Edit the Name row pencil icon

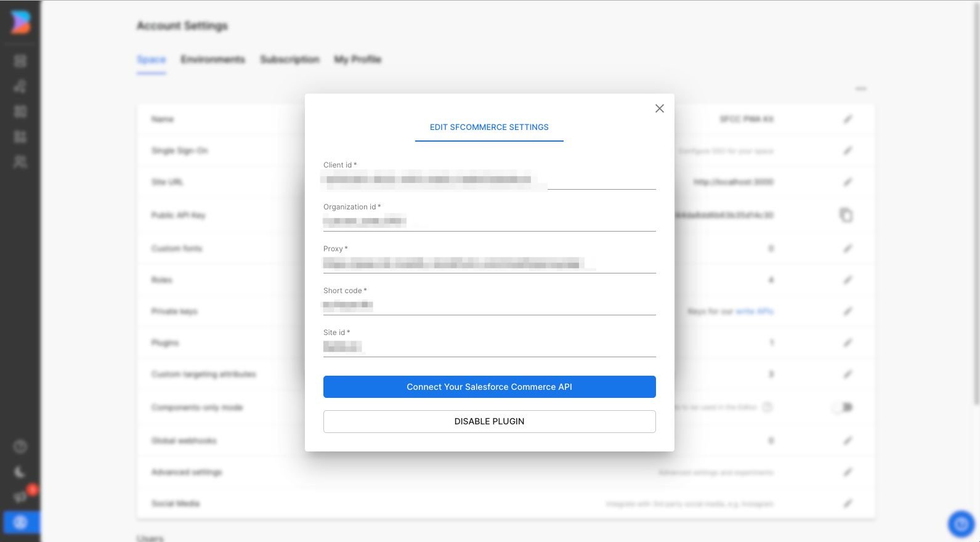[x=848, y=119]
